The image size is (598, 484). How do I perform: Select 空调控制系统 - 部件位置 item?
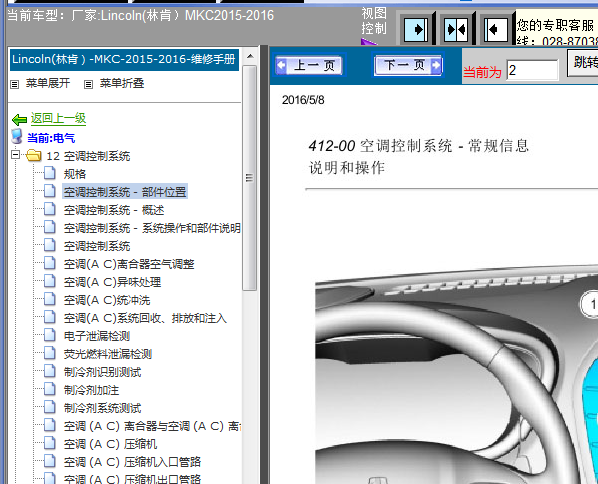[125, 192]
